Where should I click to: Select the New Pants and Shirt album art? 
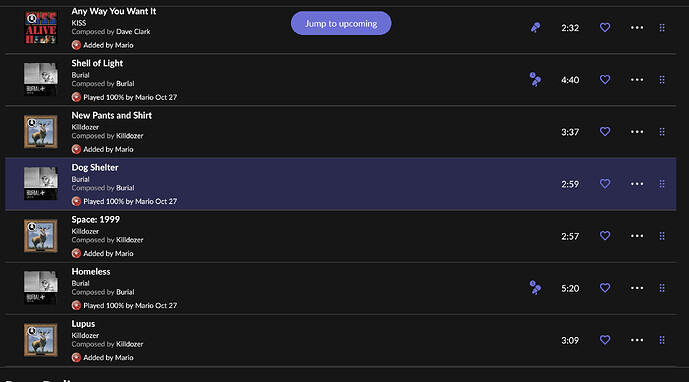(40, 132)
